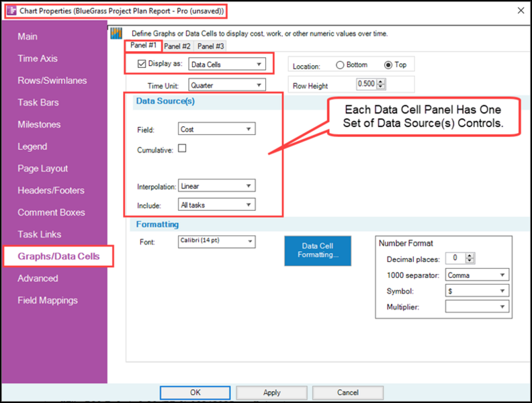The image size is (532, 403).
Task: Open Task Links settings
Action: (40, 234)
